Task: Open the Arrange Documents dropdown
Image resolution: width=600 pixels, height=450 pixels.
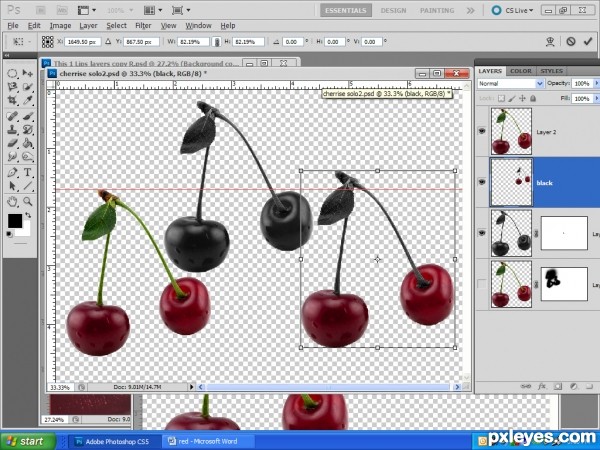Action: [153, 10]
